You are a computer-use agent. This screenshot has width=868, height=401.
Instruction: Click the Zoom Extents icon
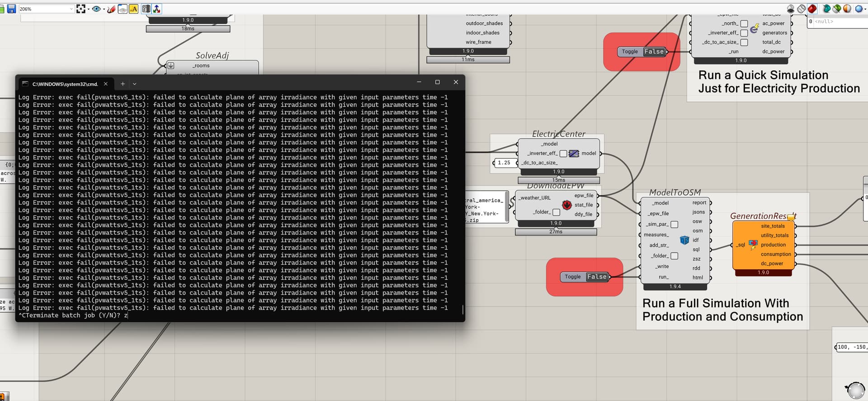point(81,9)
